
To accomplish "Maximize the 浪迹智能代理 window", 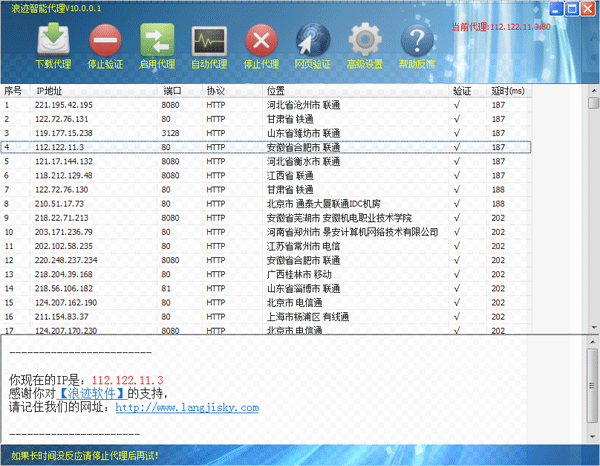I will point(571,10).
